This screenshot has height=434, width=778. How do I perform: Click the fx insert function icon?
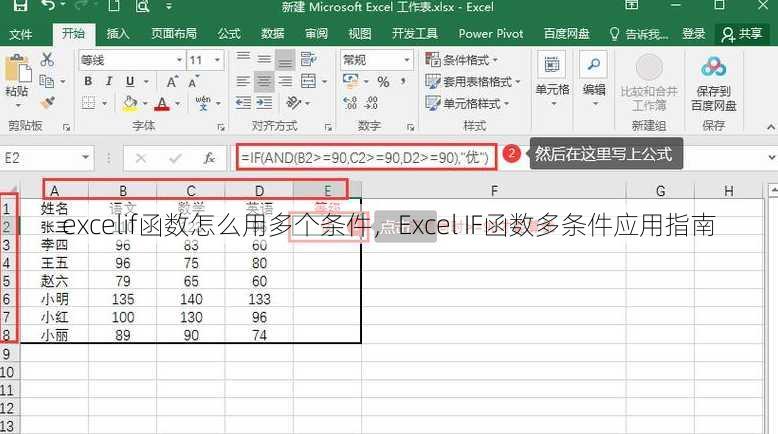click(209, 158)
